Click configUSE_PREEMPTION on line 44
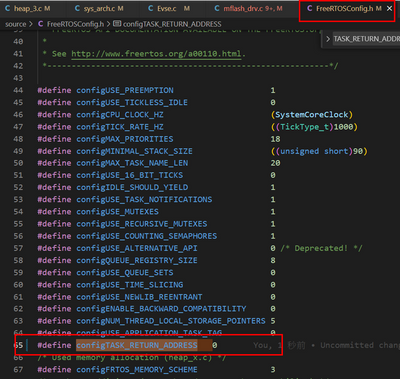 point(125,90)
